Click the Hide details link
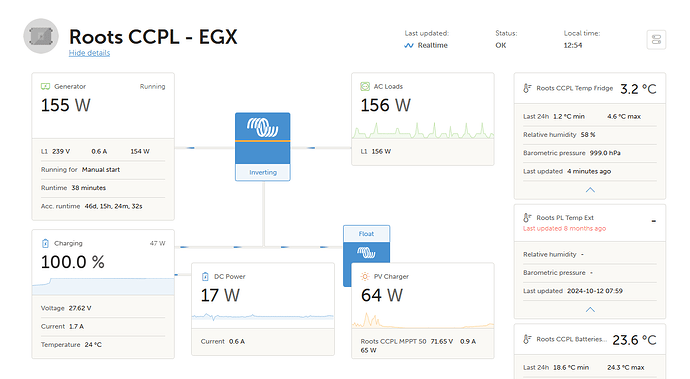 (x=89, y=53)
